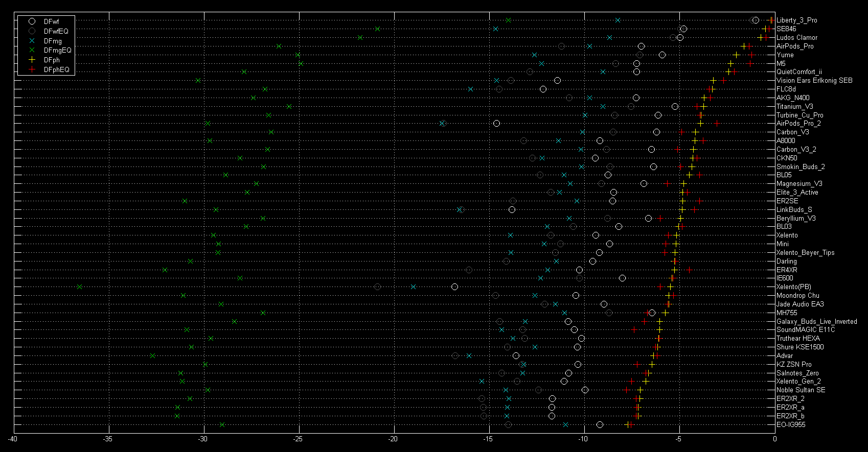Click the green x point in Xelento(PB) row
The width and height of the screenshot is (868, 452).
79,287
